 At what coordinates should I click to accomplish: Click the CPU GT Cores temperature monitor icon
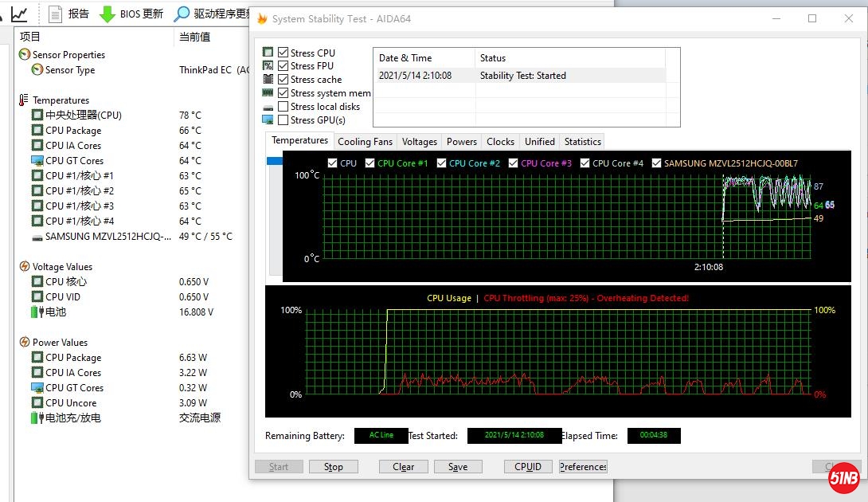click(37, 160)
